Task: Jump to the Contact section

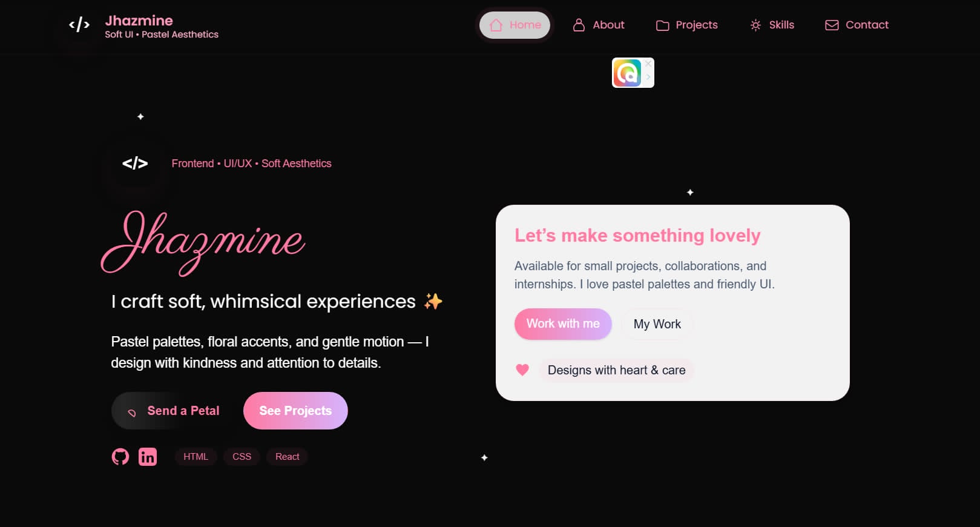Action: 857,25
